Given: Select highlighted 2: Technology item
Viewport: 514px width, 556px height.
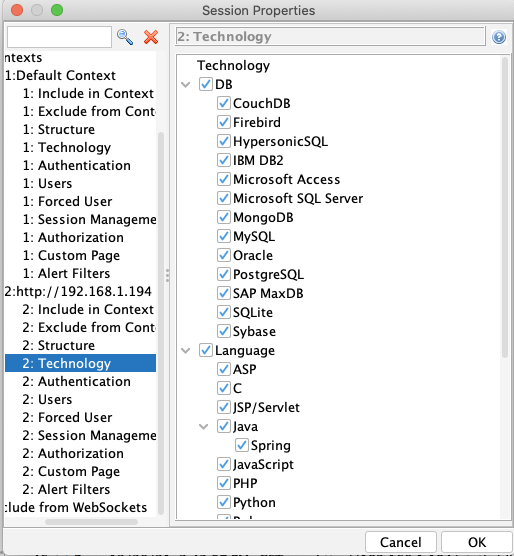Looking at the screenshot, I should tap(80, 363).
